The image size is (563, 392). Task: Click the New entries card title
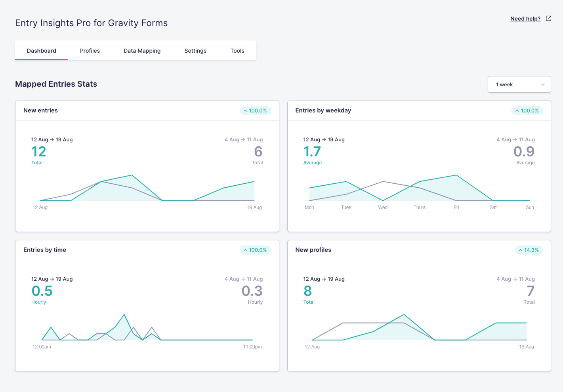(40, 110)
